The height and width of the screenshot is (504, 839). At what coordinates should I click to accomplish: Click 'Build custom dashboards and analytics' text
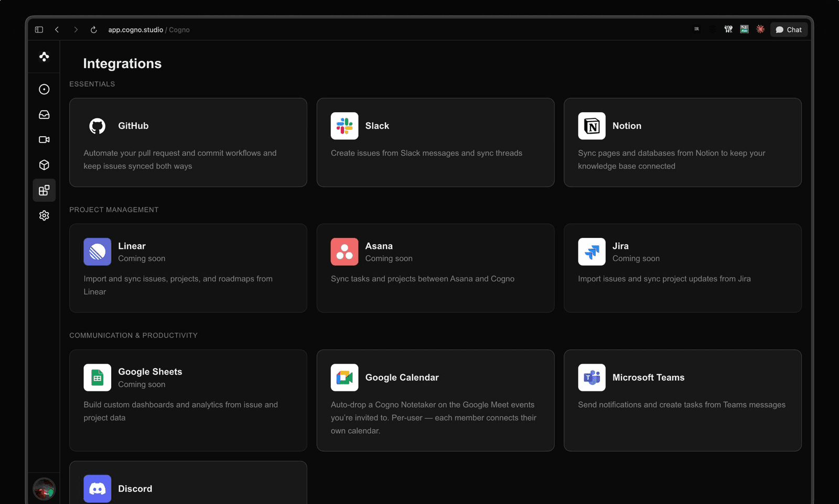click(x=180, y=411)
